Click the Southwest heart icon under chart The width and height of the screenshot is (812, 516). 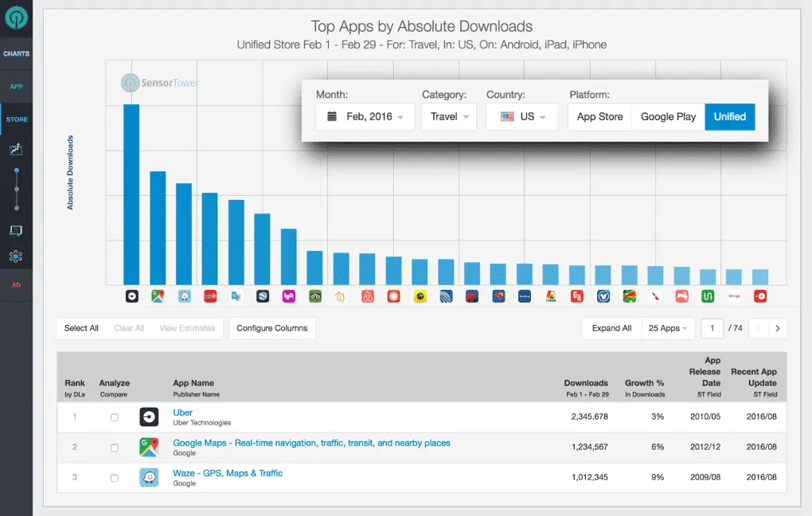pyautogui.click(x=498, y=296)
